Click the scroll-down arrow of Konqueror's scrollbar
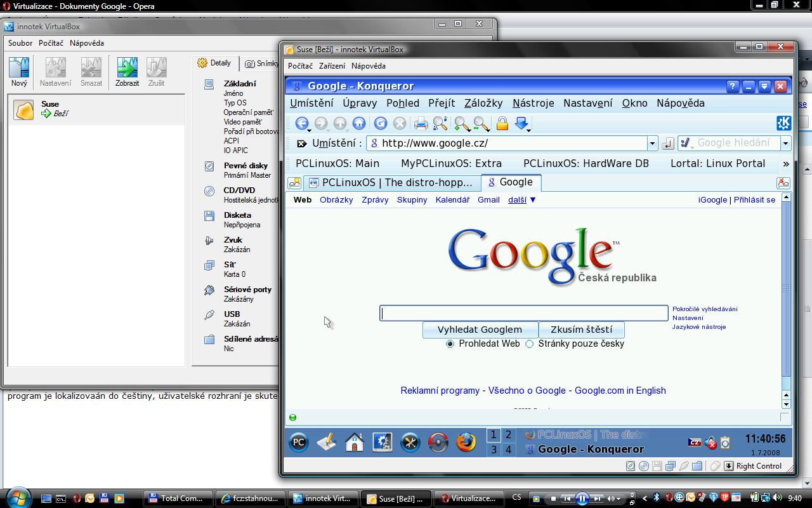The width and height of the screenshot is (812, 508). (x=786, y=404)
